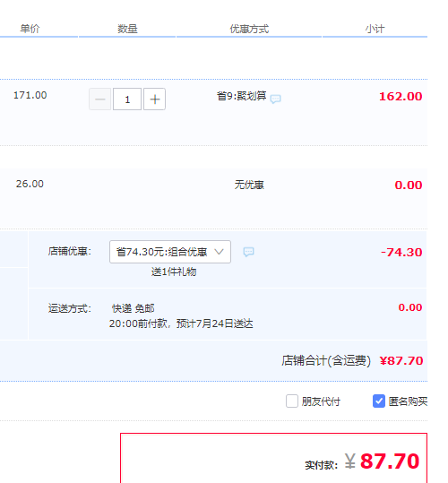Click the 优惠方式 column header
Image resolution: width=448 pixels, height=483 pixels.
point(249,29)
